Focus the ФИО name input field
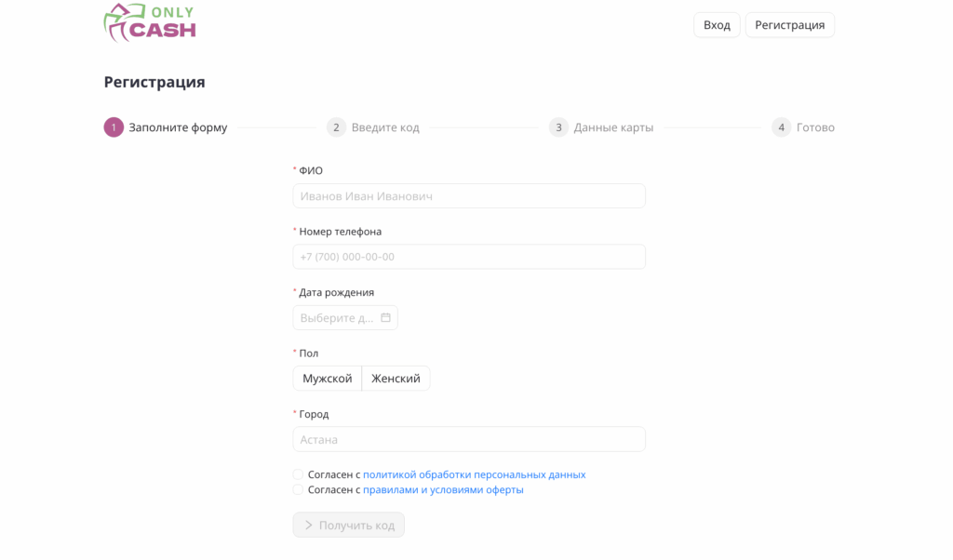 pyautogui.click(x=468, y=196)
